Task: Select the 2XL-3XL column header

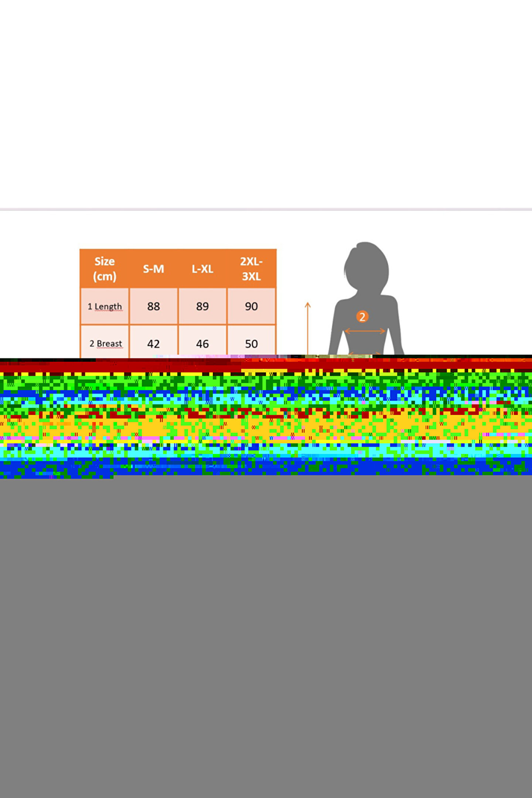Action: [x=251, y=269]
